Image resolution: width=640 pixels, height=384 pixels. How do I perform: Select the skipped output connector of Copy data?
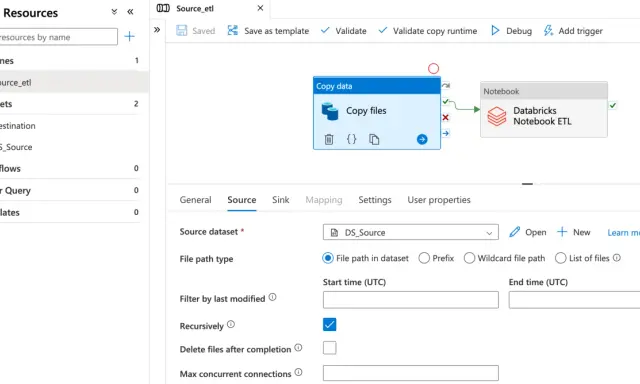446,85
